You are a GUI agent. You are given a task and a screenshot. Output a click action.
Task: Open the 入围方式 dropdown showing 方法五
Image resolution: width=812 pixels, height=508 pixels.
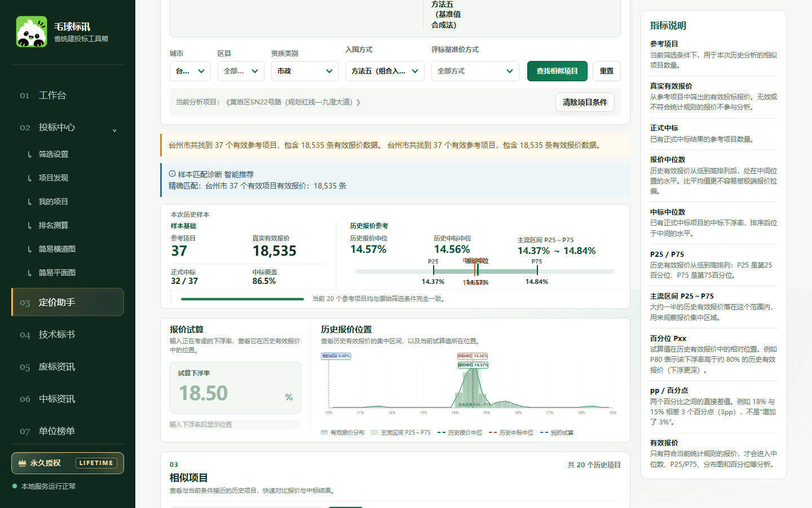tap(385, 71)
